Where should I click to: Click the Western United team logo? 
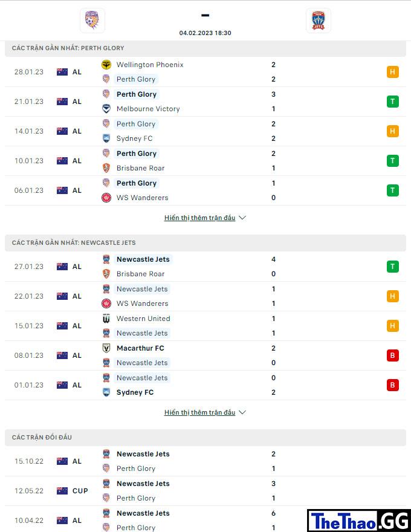tap(106, 319)
